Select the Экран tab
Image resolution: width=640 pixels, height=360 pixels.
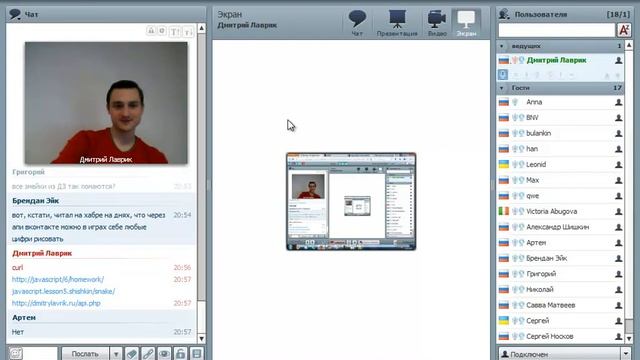click(466, 23)
